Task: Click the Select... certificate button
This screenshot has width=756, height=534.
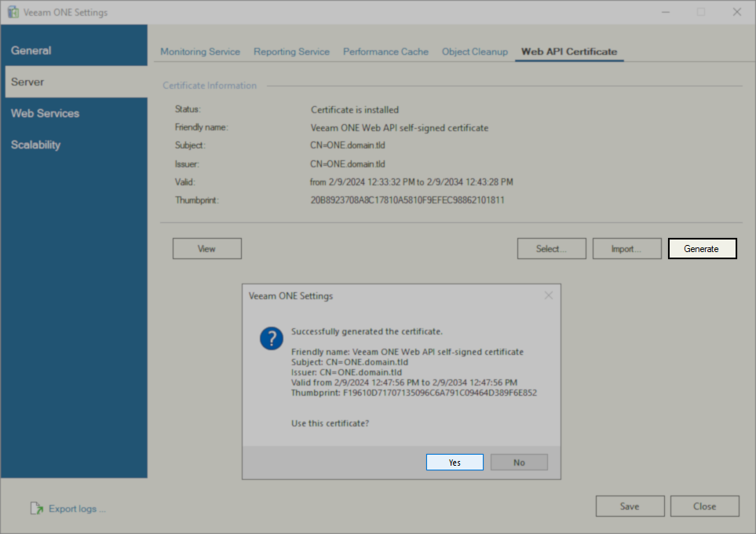Action: click(x=552, y=248)
